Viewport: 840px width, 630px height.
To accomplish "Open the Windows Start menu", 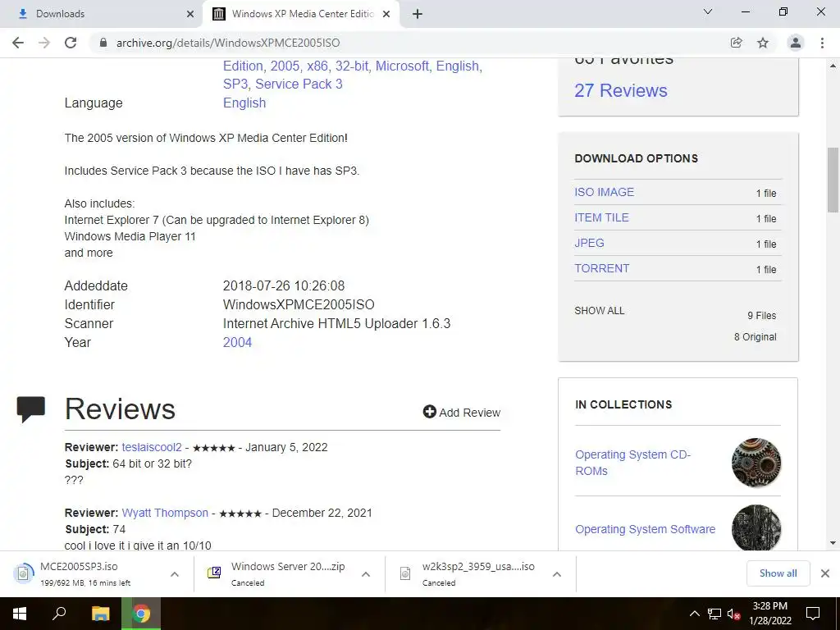I will 20,614.
